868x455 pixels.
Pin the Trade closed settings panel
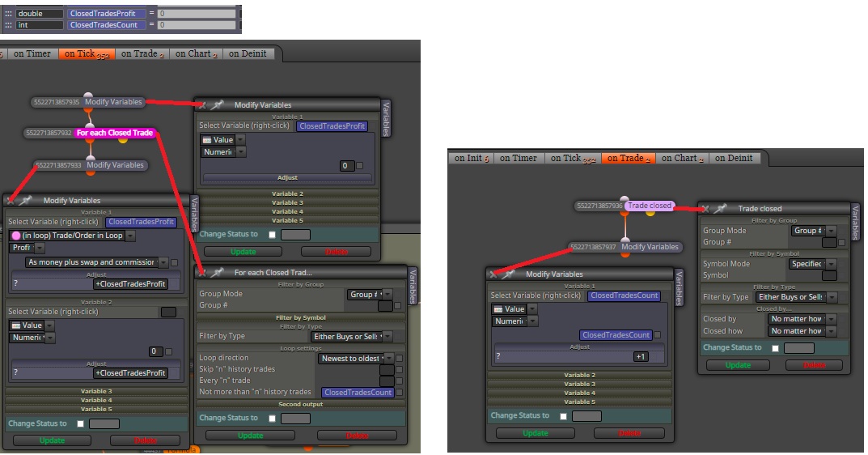coord(721,208)
